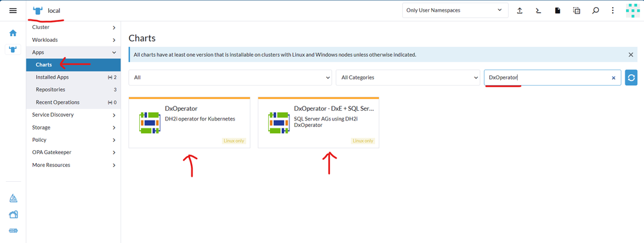The image size is (644, 243).
Task: Open the hamburger navigation menu
Action: tap(13, 11)
